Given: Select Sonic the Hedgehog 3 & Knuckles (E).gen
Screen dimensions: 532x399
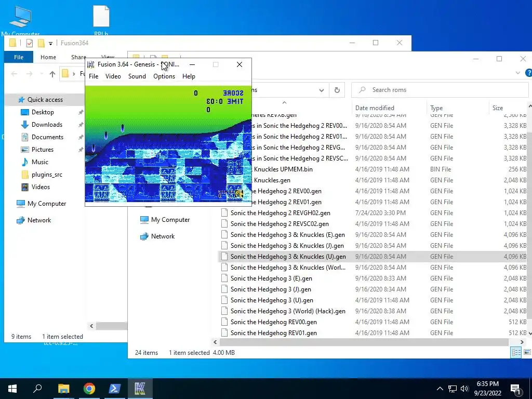Looking at the screenshot, I should pyautogui.click(x=373, y=235).
